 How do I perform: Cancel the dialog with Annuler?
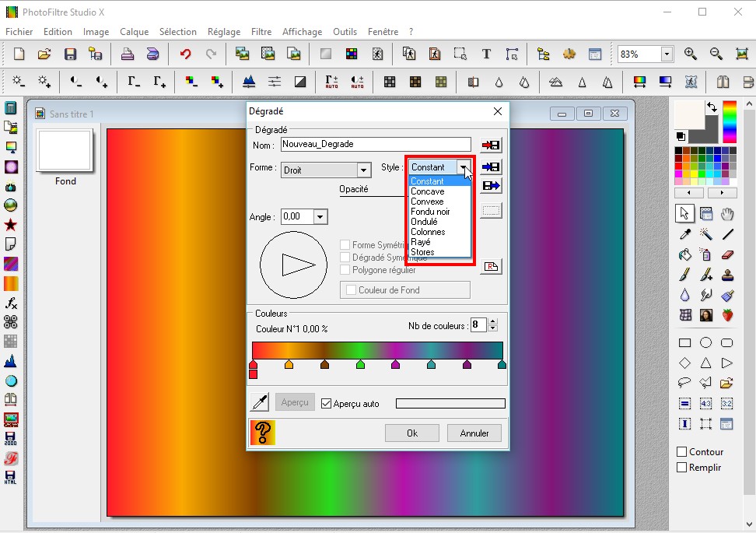(x=474, y=433)
